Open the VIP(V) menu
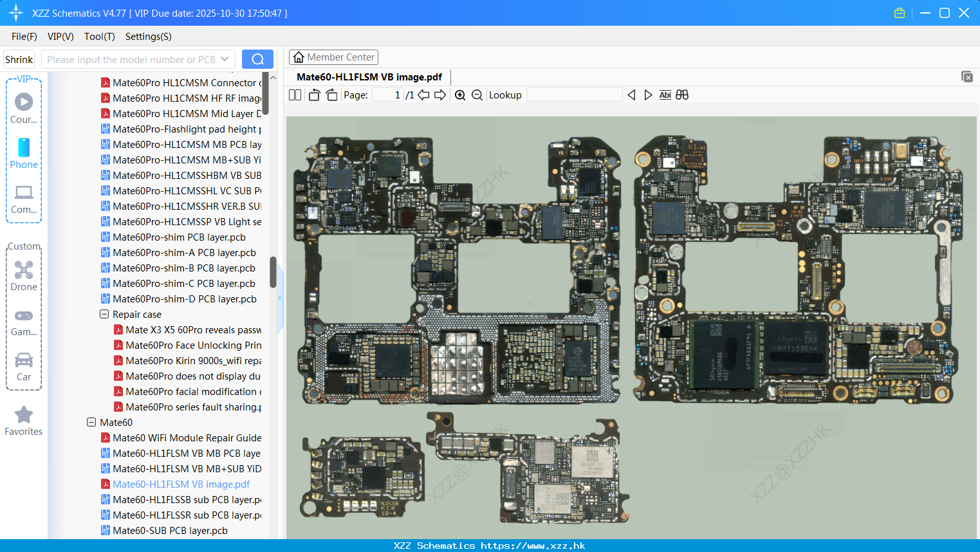The image size is (980, 552). coord(60,36)
